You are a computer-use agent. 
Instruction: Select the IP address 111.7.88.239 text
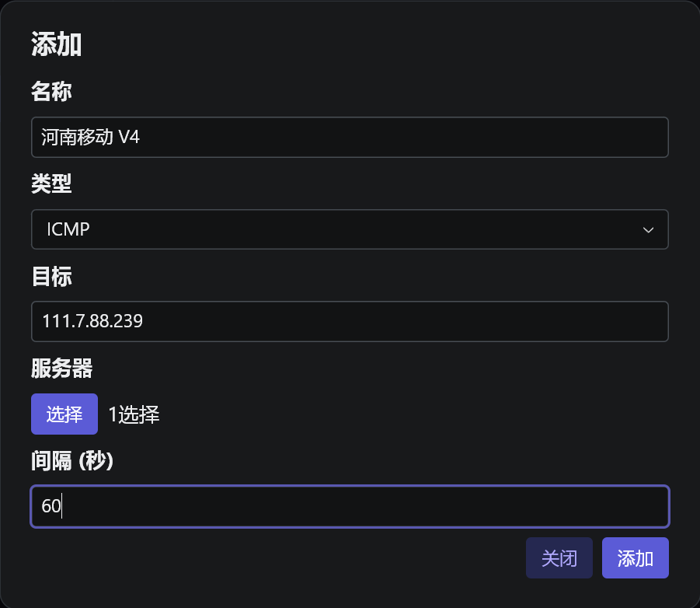tap(92, 321)
